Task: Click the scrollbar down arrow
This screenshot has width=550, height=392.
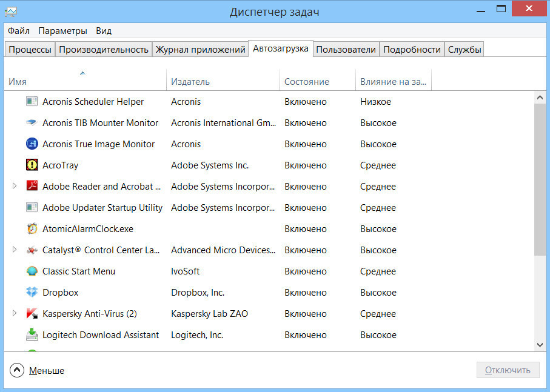Action: 540,345
